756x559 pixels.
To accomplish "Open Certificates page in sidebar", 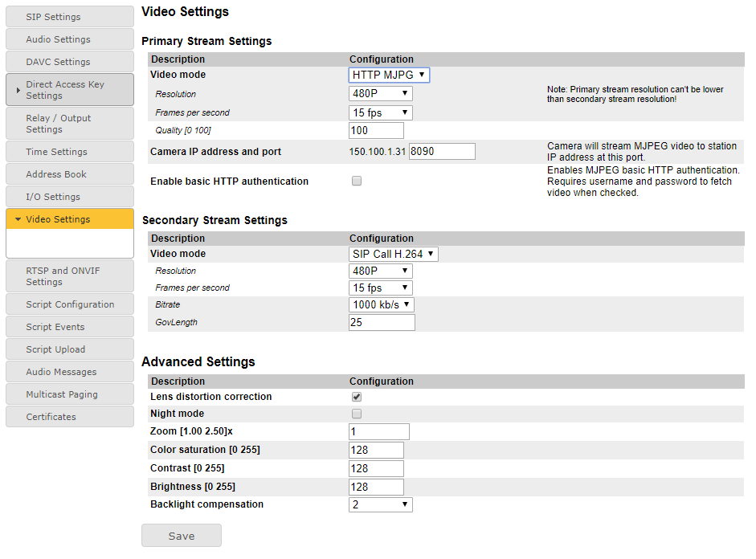I will coord(69,417).
